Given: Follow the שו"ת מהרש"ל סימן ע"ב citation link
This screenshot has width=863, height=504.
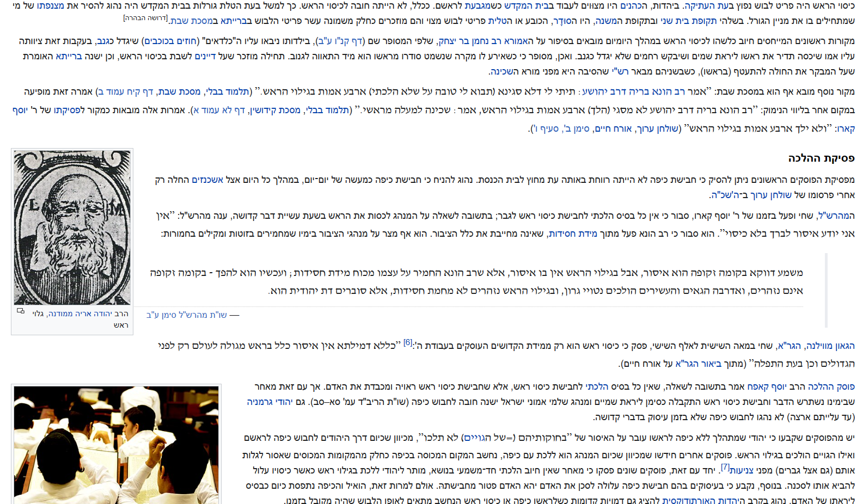Looking at the screenshot, I should click(186, 315).
